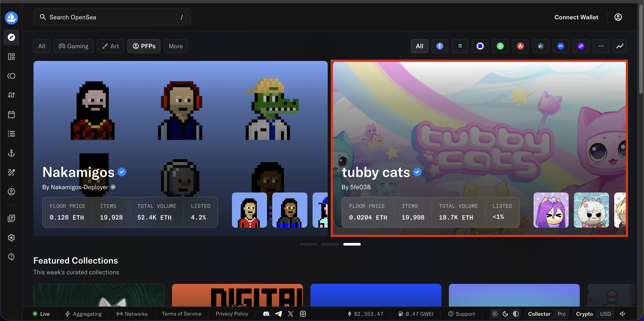Focus the Search OpenSea field
Image resolution: width=644 pixels, height=321 pixels.
point(112,17)
